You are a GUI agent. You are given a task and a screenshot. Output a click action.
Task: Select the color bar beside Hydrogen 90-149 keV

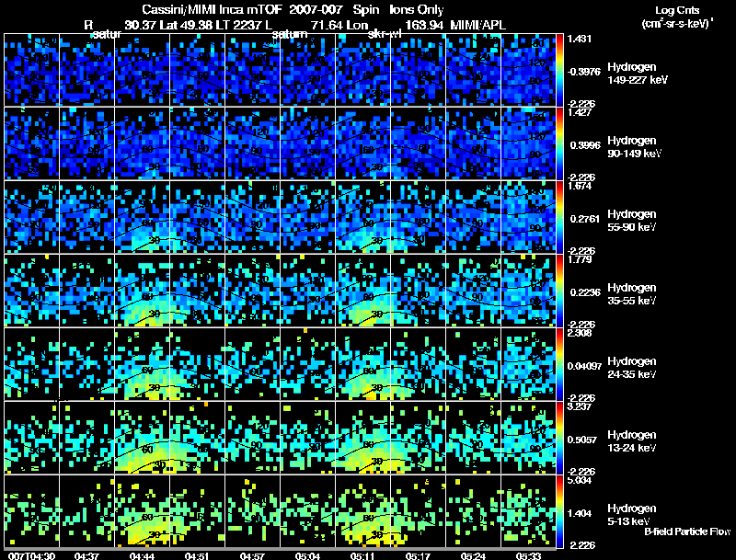pyautogui.click(x=559, y=143)
